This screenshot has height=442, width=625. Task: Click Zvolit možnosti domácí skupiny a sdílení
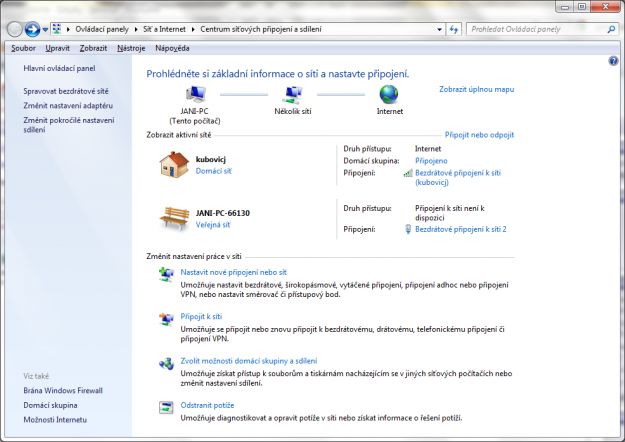(x=249, y=361)
